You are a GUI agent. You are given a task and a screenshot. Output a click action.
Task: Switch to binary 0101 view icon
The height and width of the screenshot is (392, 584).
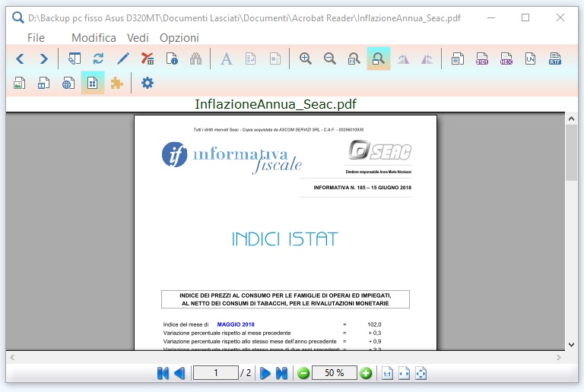(x=482, y=58)
